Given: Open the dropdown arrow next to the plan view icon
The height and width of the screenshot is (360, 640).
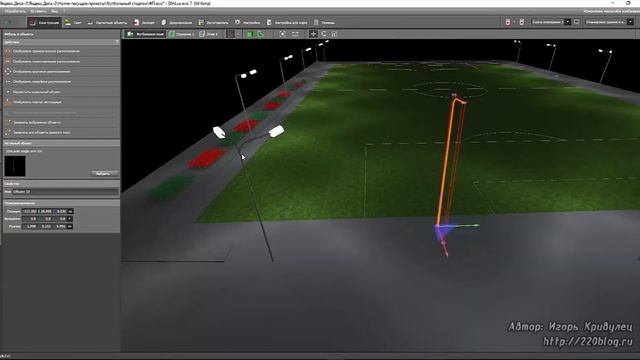Looking at the screenshot, I should pyautogui.click(x=238, y=34).
